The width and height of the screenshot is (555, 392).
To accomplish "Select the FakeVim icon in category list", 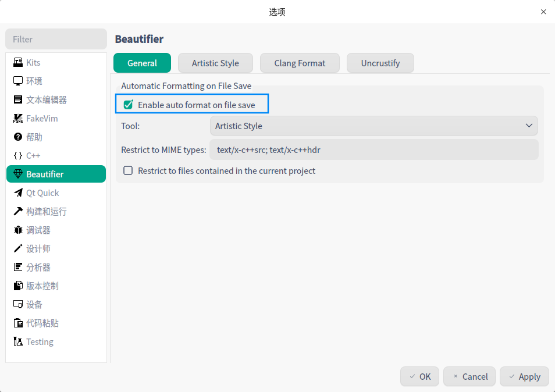I will click(x=18, y=119).
